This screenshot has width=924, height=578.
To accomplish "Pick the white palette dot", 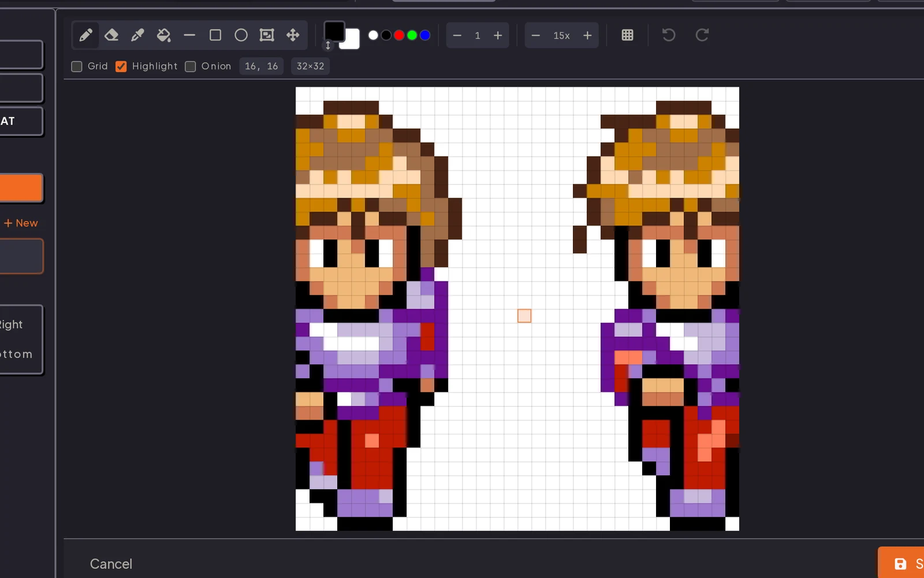I will tap(373, 35).
